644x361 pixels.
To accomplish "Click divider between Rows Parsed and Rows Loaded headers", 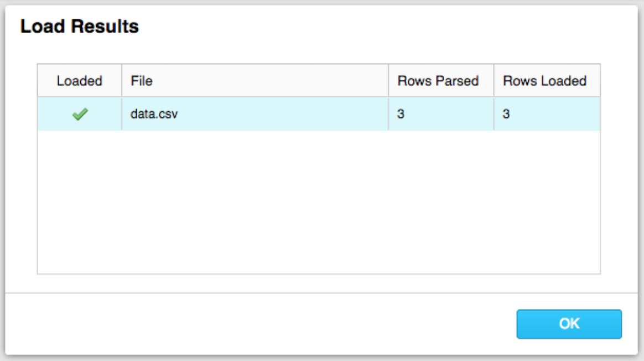I will (494, 81).
